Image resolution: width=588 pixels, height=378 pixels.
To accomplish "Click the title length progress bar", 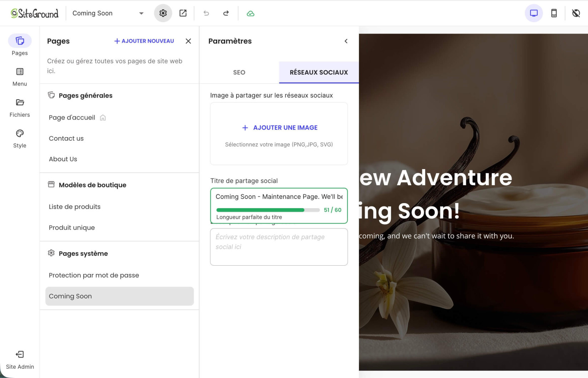I will point(268,210).
